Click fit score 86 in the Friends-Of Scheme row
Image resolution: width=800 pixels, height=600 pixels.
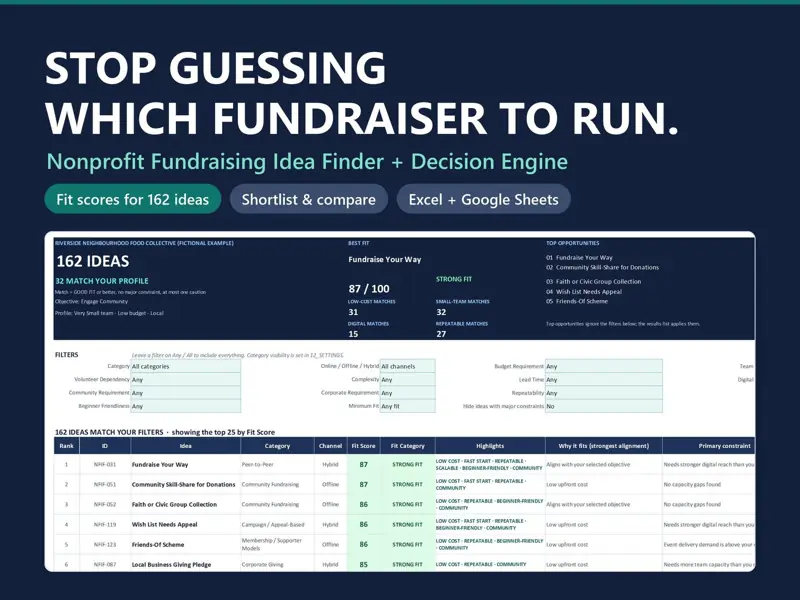pyautogui.click(x=363, y=544)
